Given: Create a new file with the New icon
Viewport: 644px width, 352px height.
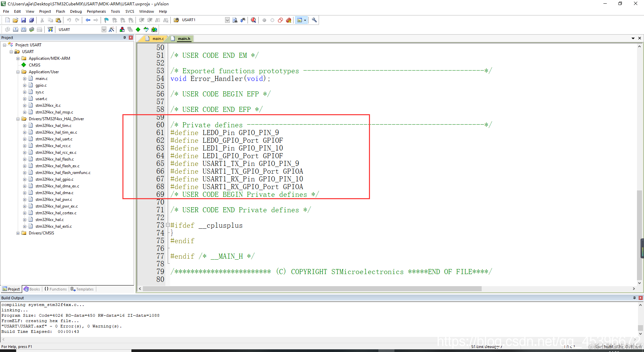Looking at the screenshot, I should click(7, 20).
